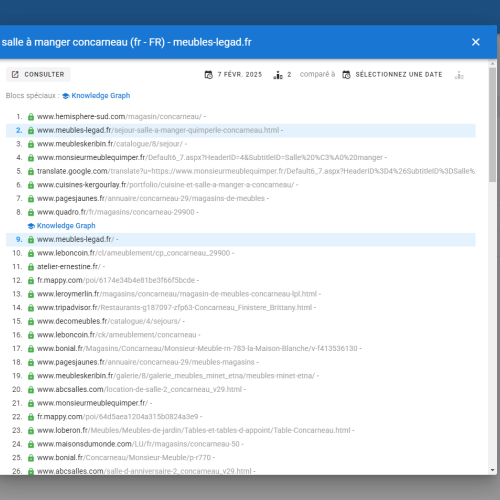
Task: Select the ninth result www.meubles-legad.fr/
Action: (x=241, y=239)
